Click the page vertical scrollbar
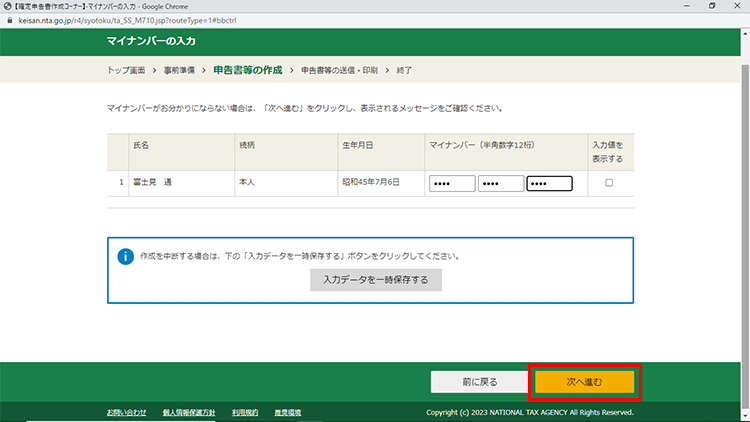This screenshot has height=422, width=750. [744, 200]
